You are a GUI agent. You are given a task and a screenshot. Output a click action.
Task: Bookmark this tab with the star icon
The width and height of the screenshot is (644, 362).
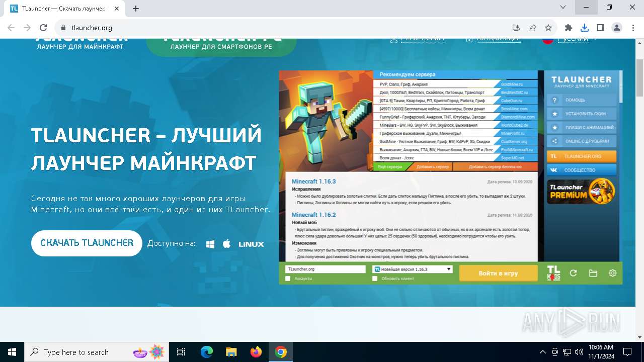[x=548, y=28]
